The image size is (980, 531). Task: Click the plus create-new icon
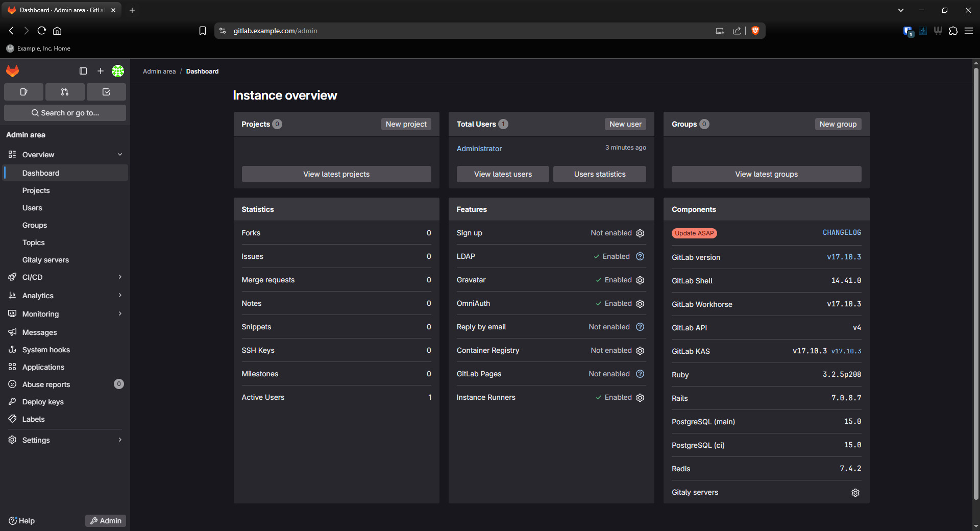pos(101,71)
